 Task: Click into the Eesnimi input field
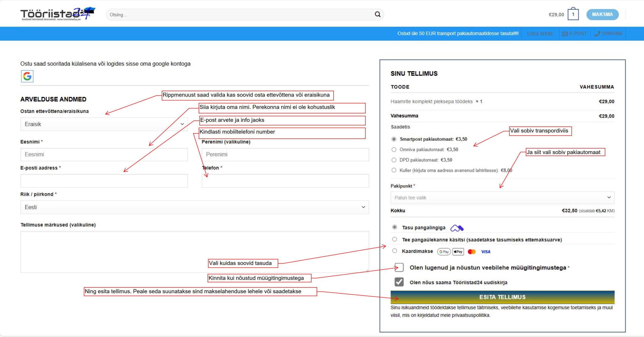(x=104, y=154)
